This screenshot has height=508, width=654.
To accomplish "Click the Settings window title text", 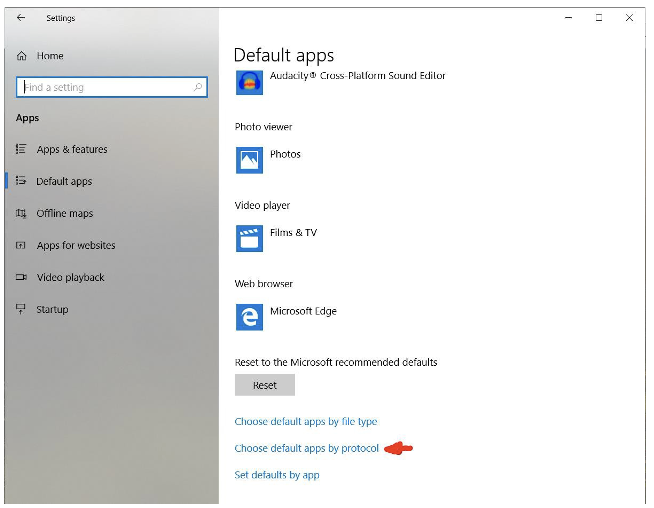I will (60, 18).
